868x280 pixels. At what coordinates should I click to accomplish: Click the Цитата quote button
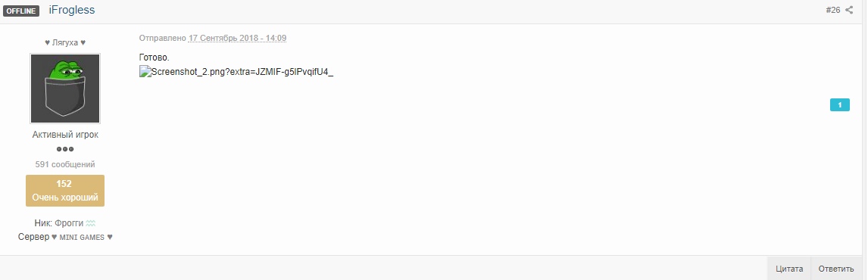(x=788, y=269)
